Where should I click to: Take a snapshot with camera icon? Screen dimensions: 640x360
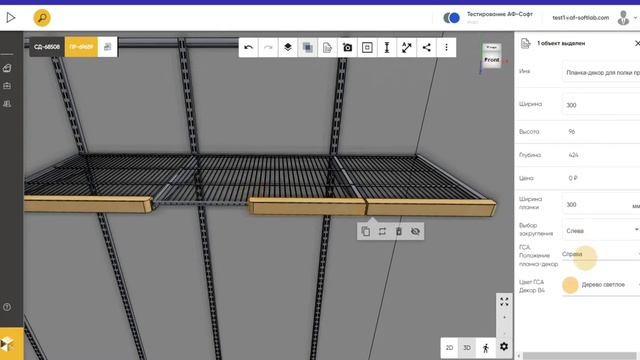click(347, 47)
